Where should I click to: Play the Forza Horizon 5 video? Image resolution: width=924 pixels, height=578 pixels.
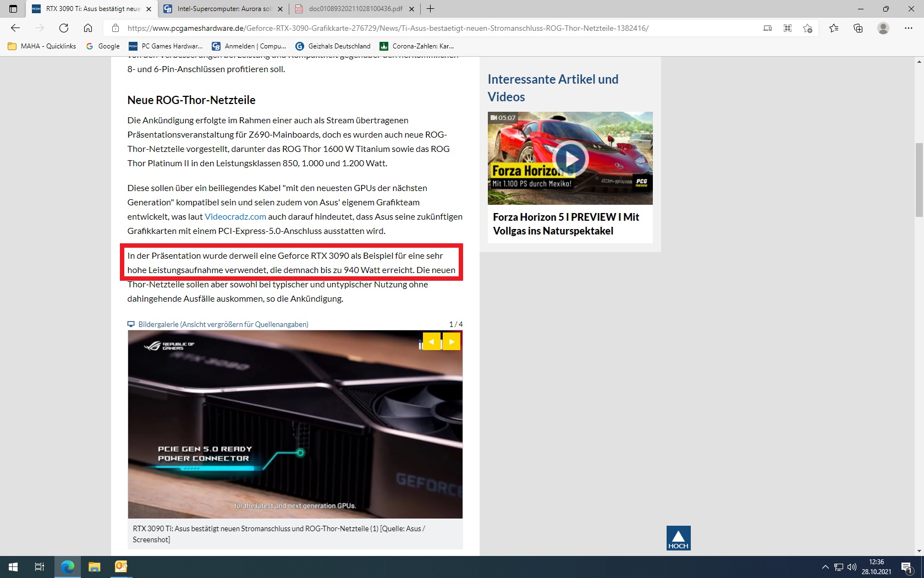click(x=570, y=159)
